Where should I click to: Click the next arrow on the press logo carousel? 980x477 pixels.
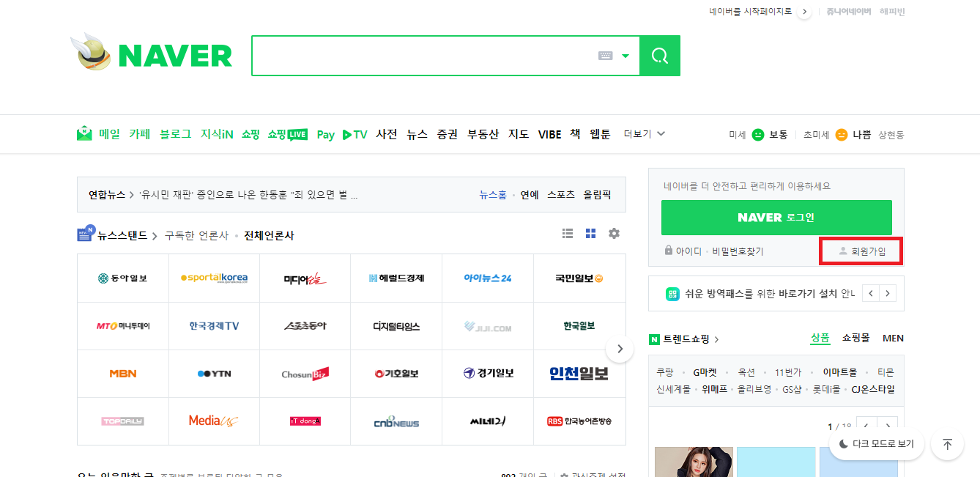tap(620, 349)
